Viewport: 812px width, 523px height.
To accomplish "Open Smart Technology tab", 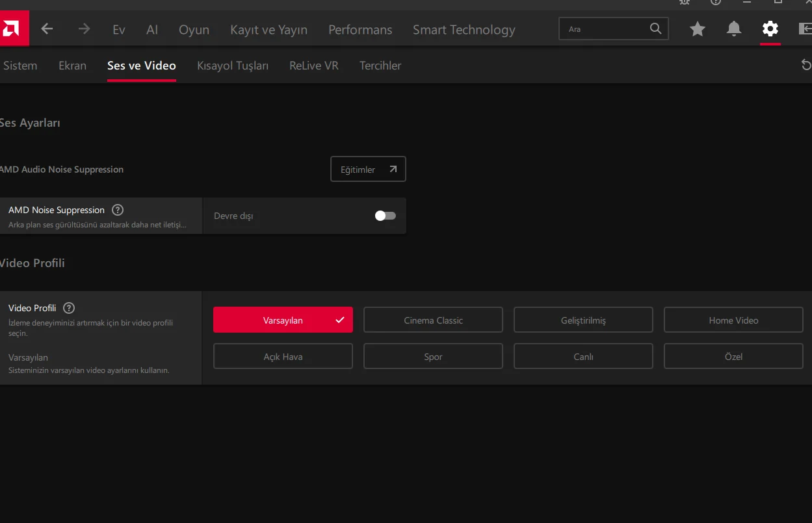I will point(464,30).
